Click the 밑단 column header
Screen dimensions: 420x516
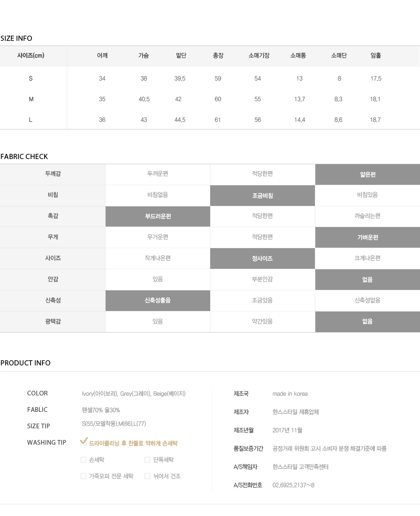(x=181, y=56)
